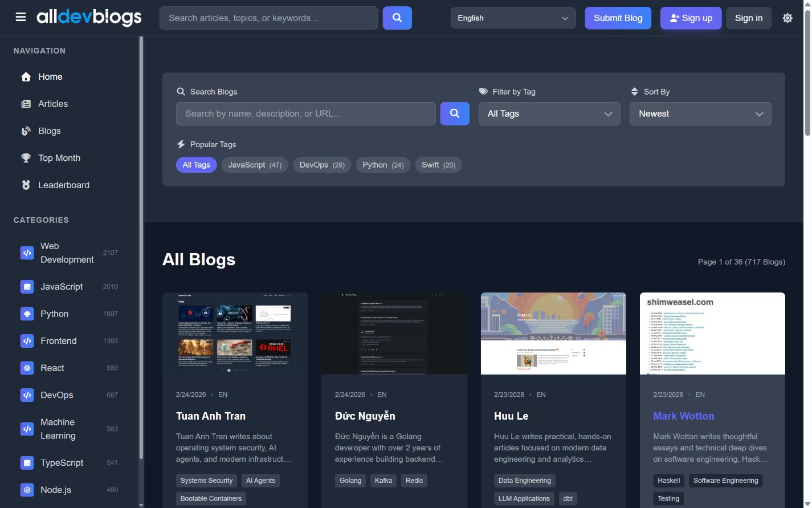
Task: Click the Blogs sidebar icon
Action: 26,131
